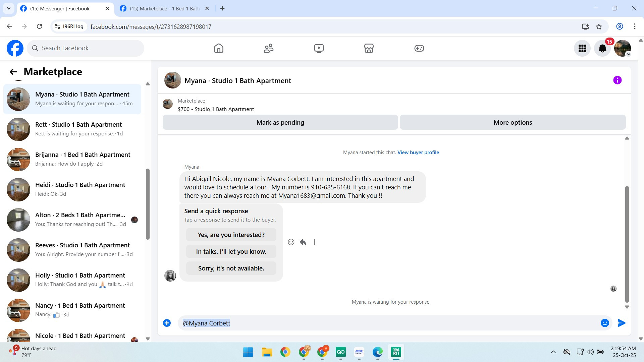
Task: Open more actions plus icon in composer
Action: click(x=167, y=323)
